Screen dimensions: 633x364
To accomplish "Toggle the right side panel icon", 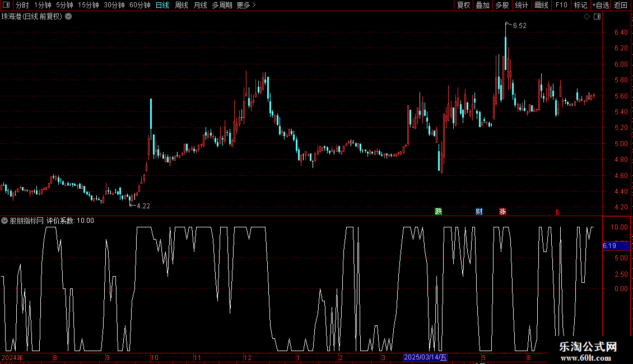I will (x=598, y=17).
